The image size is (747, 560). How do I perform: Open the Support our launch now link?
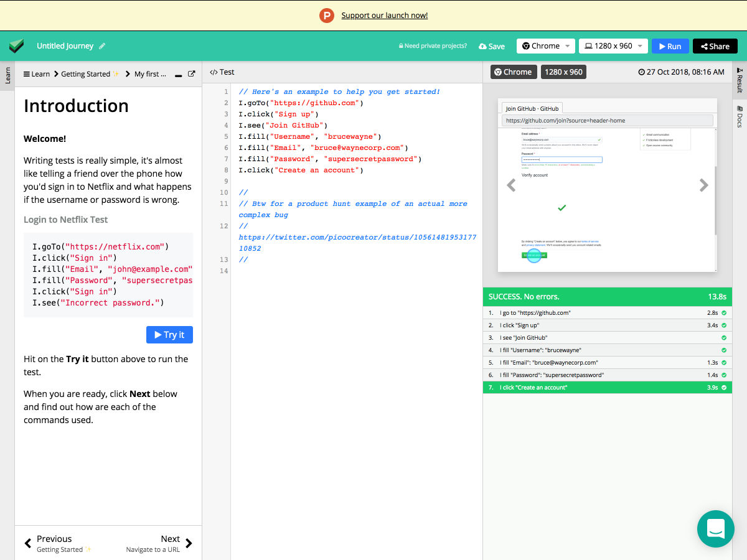[385, 16]
